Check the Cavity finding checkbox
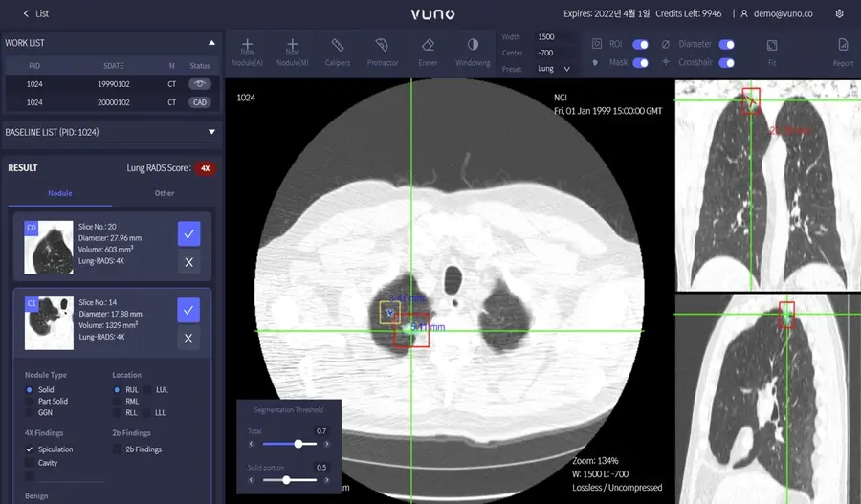This screenshot has height=504, width=861. click(30, 463)
